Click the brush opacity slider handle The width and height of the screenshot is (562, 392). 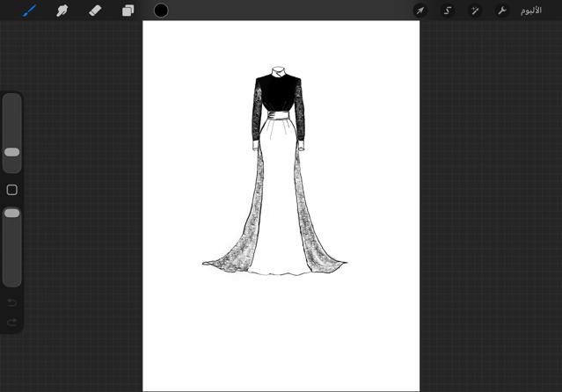tap(12, 213)
